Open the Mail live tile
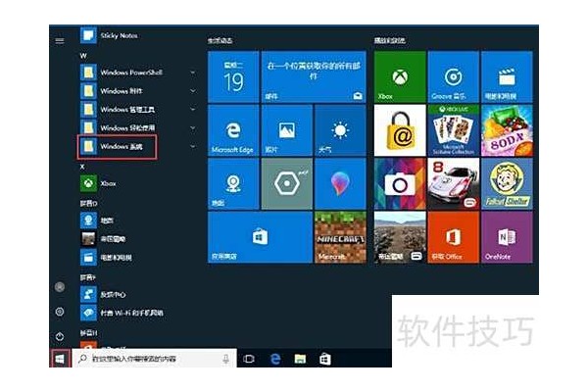 tap(314, 76)
